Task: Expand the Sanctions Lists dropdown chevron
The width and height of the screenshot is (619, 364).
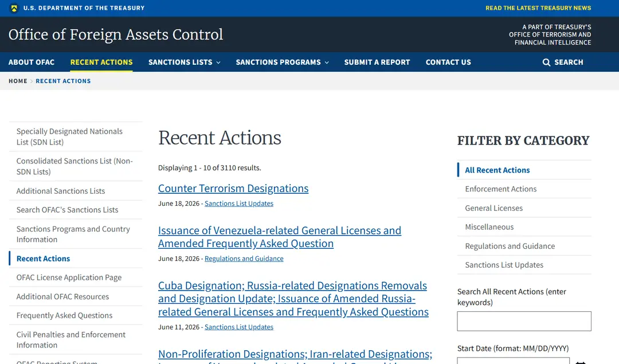Action: 218,62
